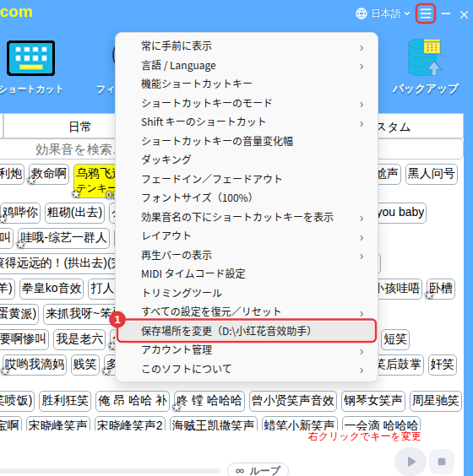
Task: Play the 咚 镗 哈哈哈 sound
Action: point(209,401)
